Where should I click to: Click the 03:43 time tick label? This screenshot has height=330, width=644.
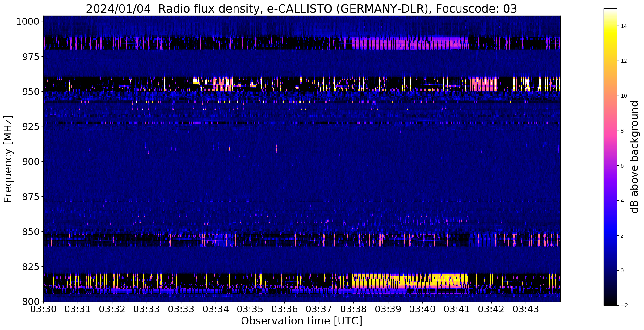[526, 309]
